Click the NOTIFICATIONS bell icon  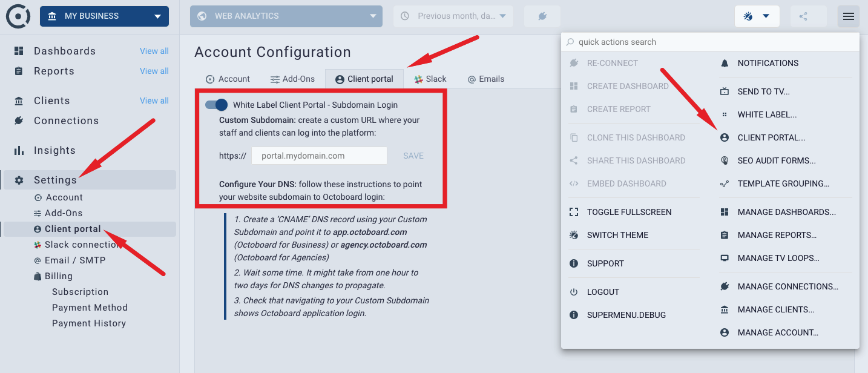point(725,63)
